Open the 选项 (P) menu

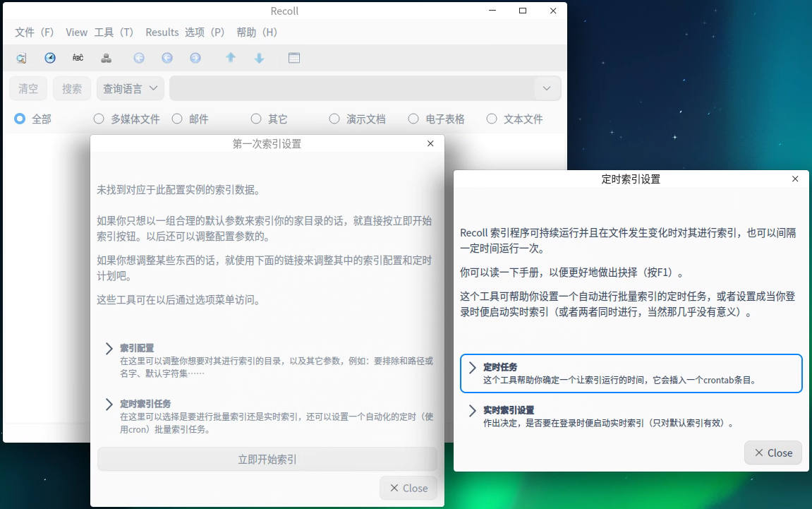pyautogui.click(x=205, y=32)
